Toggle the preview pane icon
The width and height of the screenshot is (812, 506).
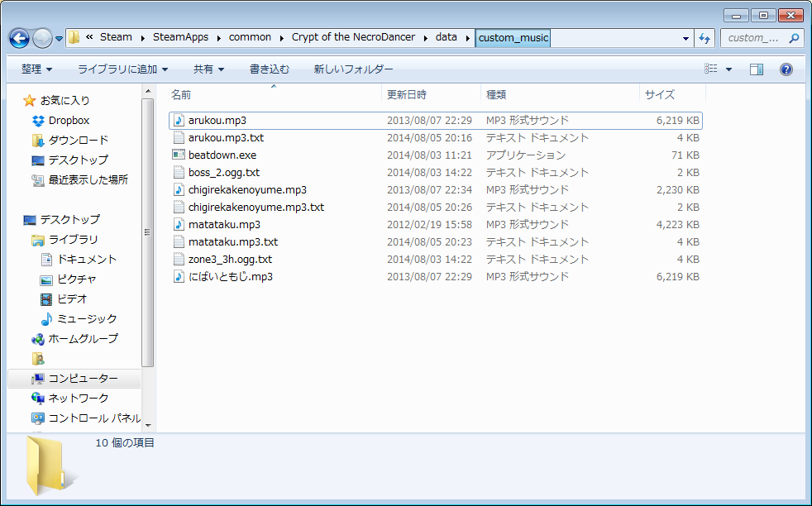click(x=757, y=69)
